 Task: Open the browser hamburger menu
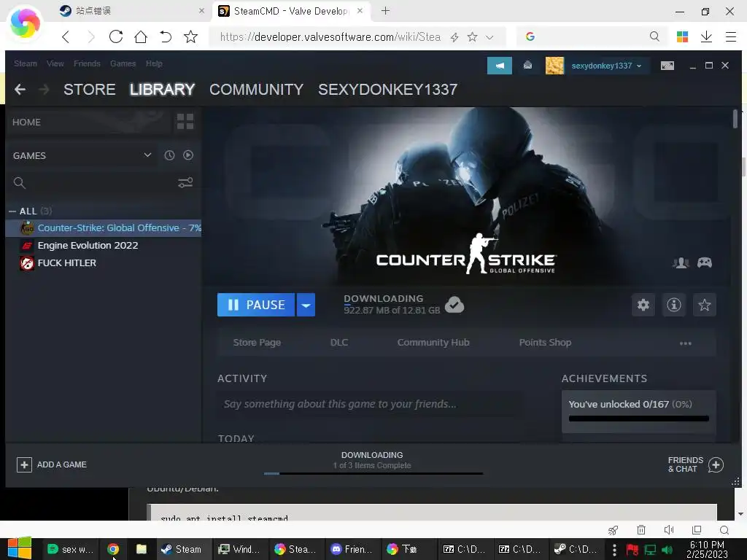[731, 36]
